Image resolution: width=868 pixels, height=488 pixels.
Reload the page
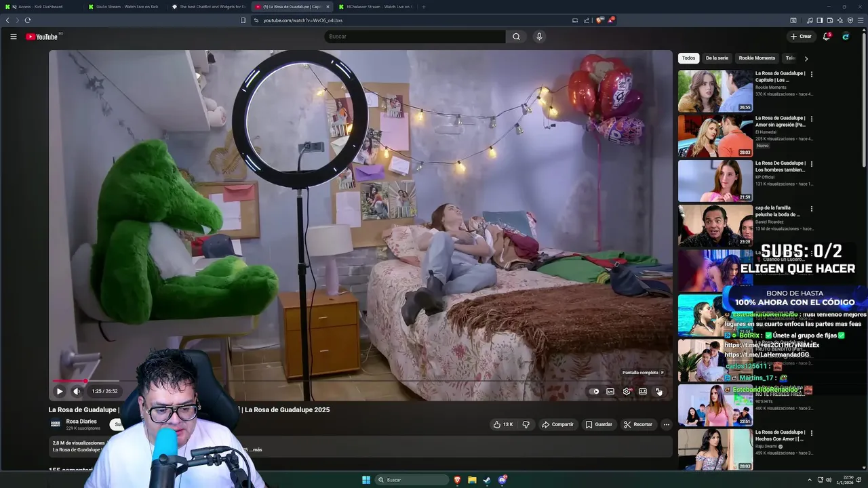tap(28, 20)
